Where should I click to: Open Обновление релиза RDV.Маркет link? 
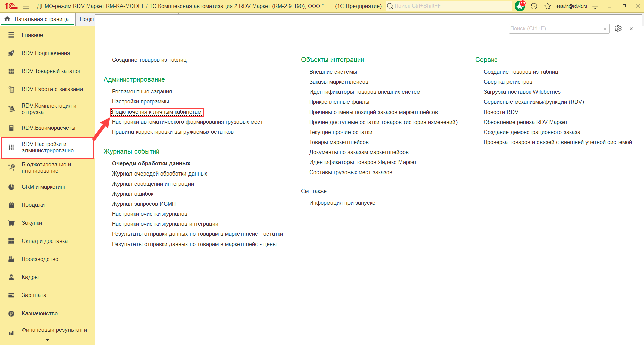[x=526, y=122]
